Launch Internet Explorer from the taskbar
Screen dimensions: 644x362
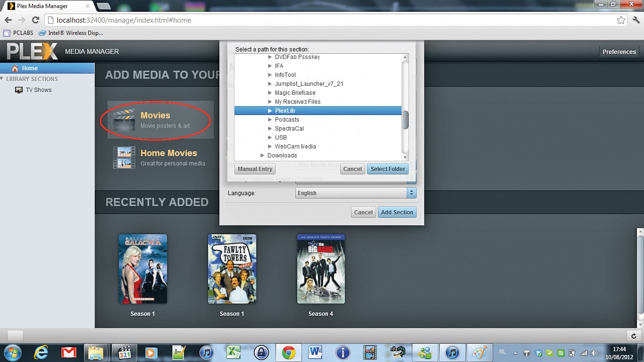coord(41,353)
